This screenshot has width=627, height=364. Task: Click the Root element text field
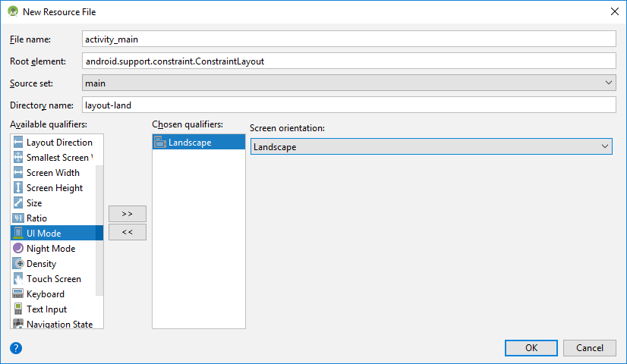[x=348, y=61]
